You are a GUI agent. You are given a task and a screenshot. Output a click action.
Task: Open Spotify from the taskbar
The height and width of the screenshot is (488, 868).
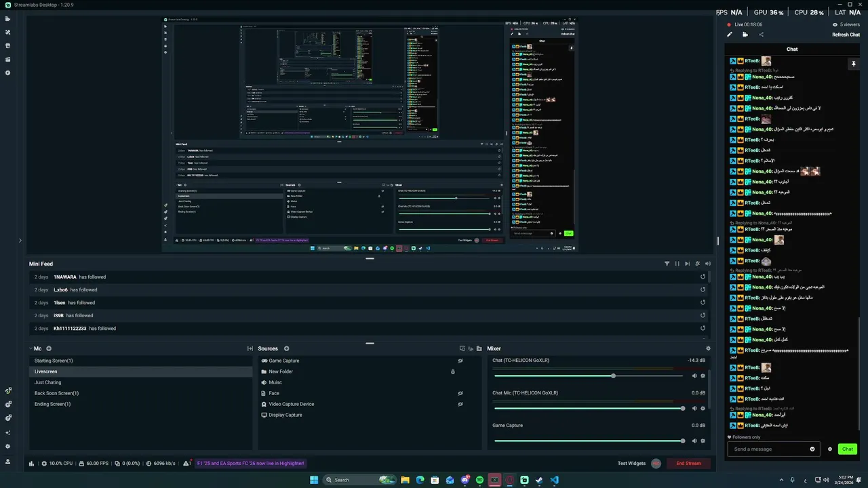pos(479,480)
